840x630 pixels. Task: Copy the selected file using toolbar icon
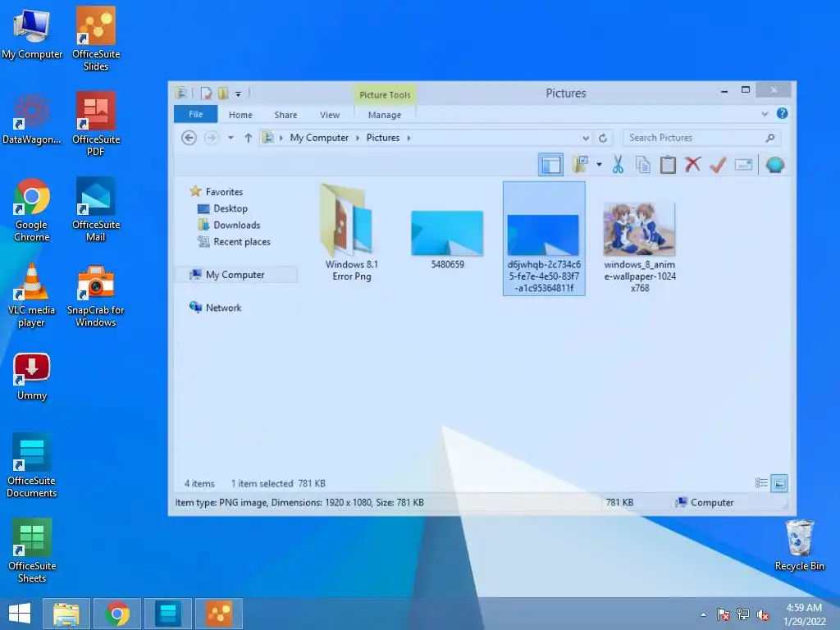point(643,164)
